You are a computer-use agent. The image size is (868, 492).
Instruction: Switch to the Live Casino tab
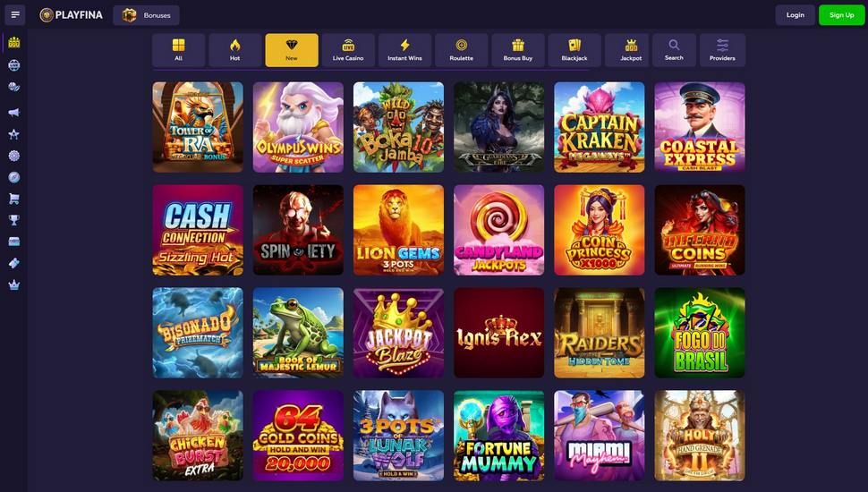tap(347, 50)
